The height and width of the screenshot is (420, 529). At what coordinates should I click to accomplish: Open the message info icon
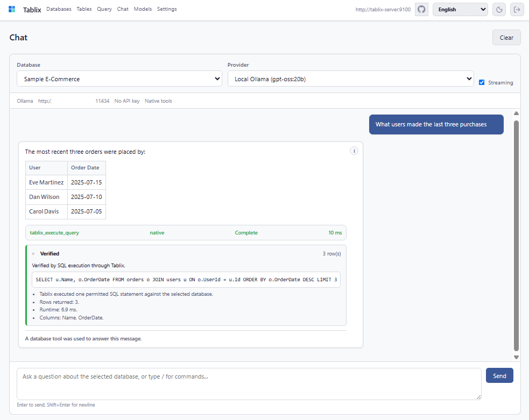pos(354,151)
